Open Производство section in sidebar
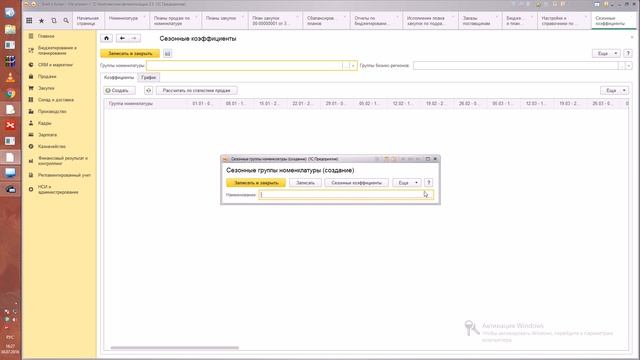Viewport: 640px width, 360px height. point(52,111)
